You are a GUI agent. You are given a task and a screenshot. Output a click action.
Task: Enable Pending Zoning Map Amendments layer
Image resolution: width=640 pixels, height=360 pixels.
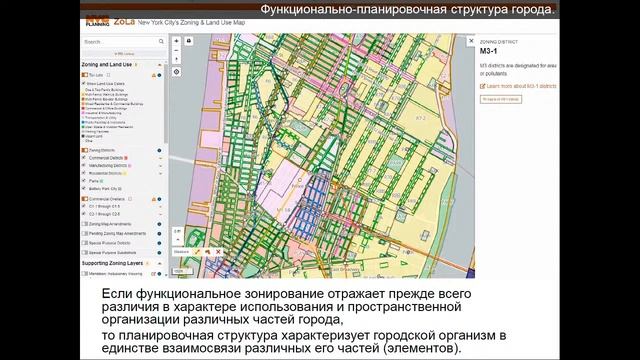pos(84,233)
